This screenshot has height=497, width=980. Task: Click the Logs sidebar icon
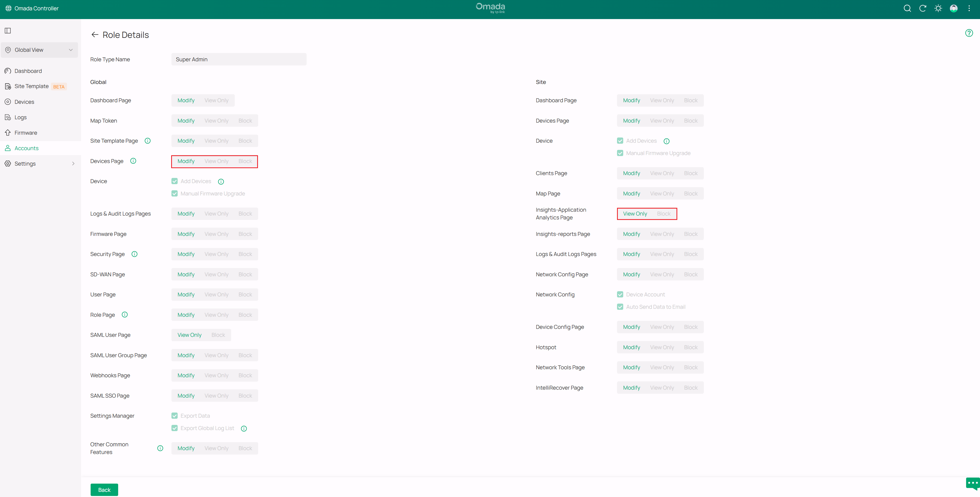point(8,117)
